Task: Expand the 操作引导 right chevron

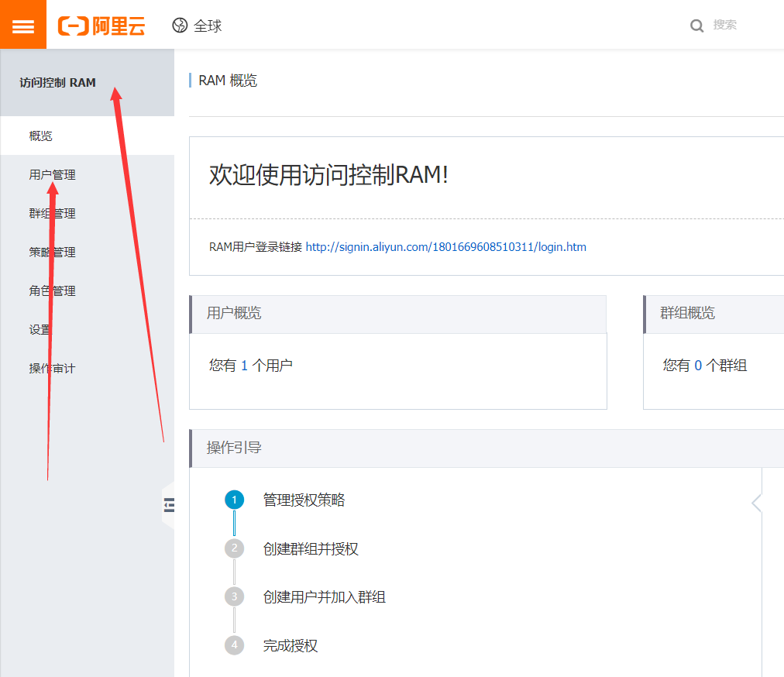Action: coord(755,502)
